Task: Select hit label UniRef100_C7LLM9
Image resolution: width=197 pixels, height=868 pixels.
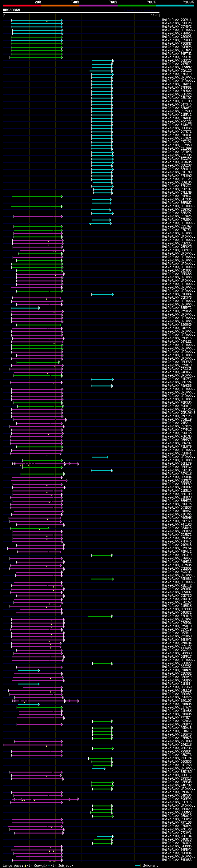Action: click(176, 193)
